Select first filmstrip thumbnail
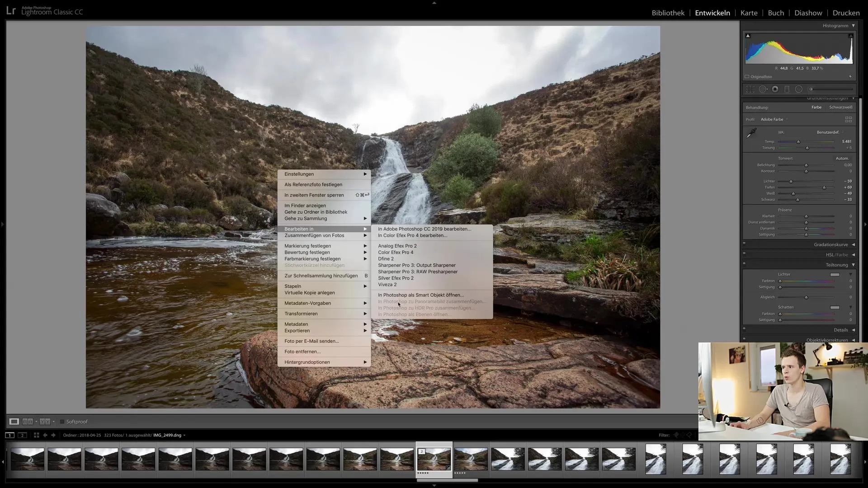The height and width of the screenshot is (488, 868). click(x=28, y=459)
